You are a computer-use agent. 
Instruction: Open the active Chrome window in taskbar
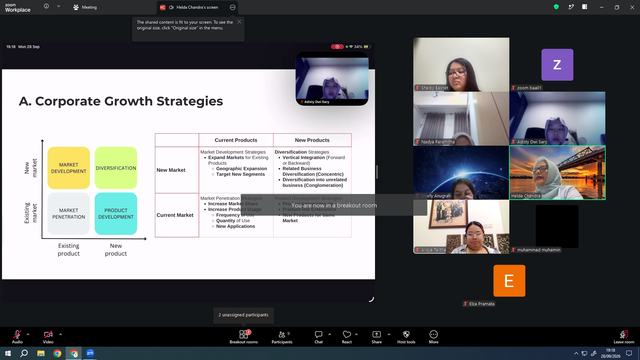click(x=74, y=353)
